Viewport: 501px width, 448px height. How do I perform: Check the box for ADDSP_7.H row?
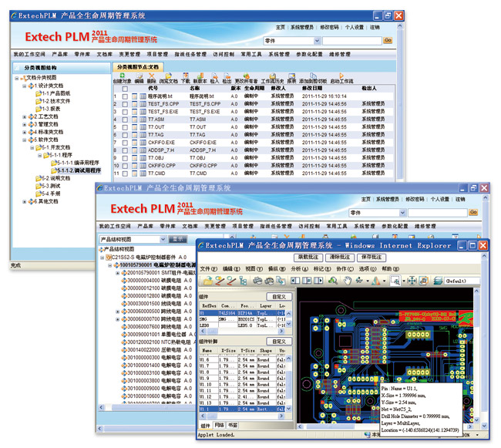coord(125,150)
